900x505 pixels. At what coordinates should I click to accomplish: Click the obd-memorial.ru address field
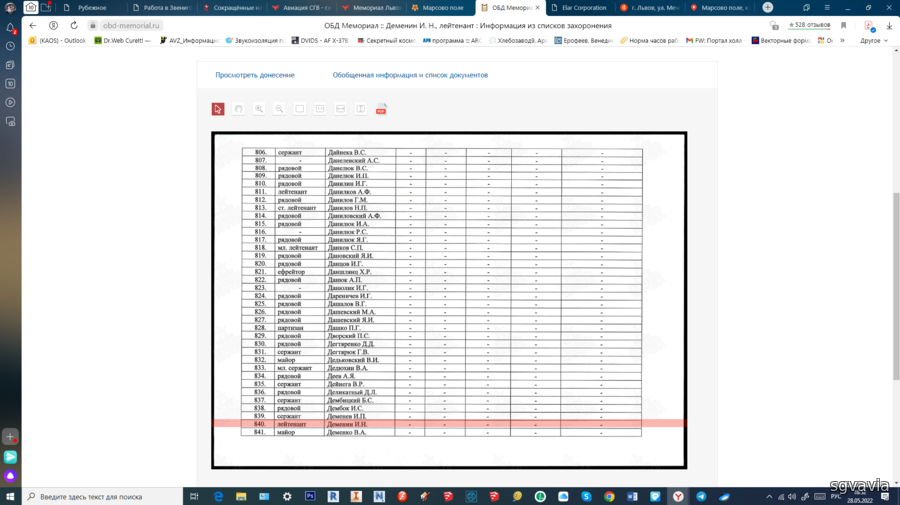click(131, 25)
